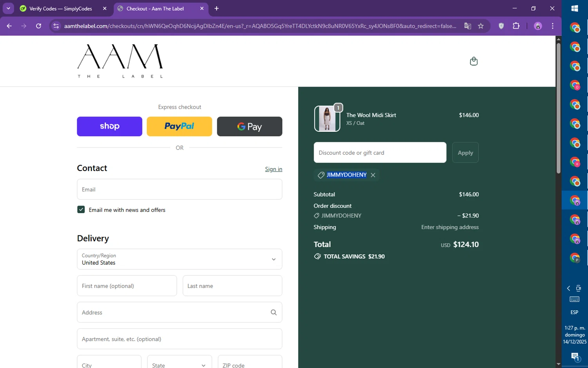
Task: Click the Total $124.10 amount
Action: tap(466, 244)
